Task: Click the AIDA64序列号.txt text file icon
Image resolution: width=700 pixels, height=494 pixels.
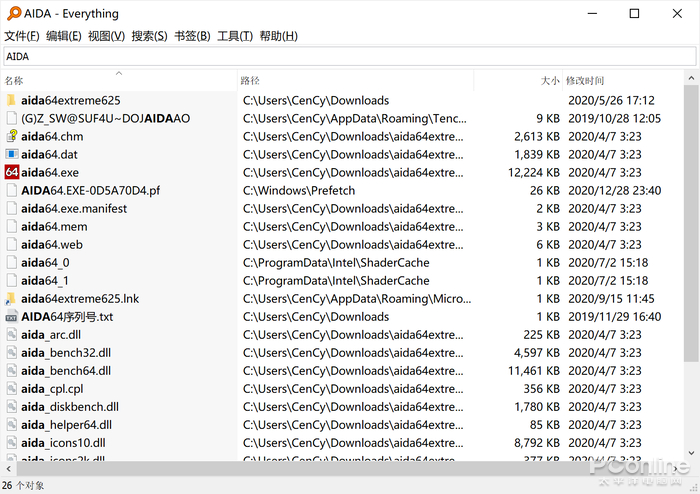Action: (x=12, y=317)
